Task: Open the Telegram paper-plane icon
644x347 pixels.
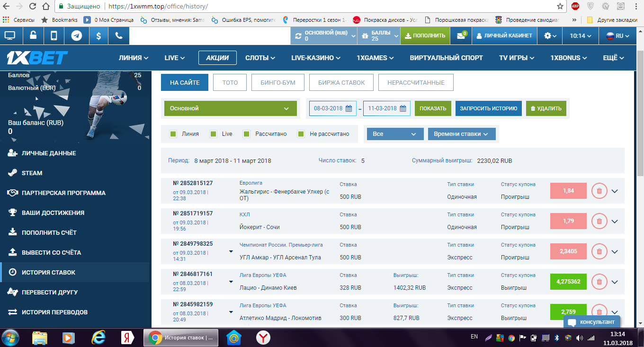Action: click(x=76, y=36)
